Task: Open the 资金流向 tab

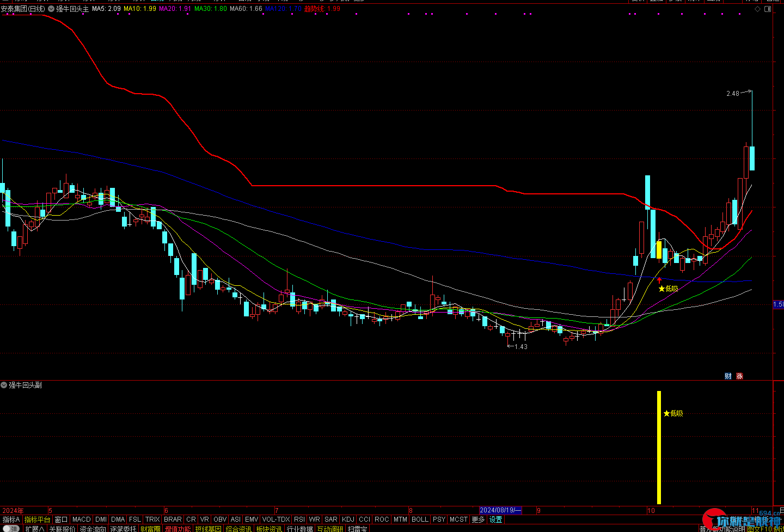Action: click(93, 529)
